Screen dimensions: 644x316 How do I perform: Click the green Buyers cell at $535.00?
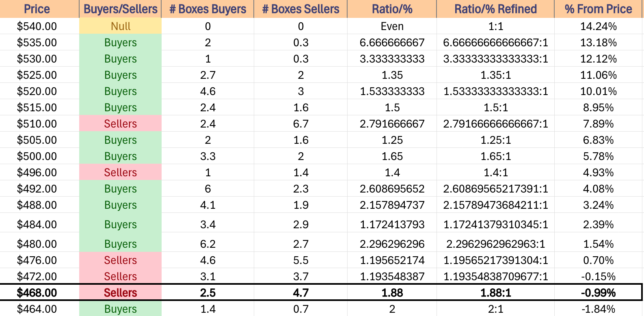tap(120, 43)
